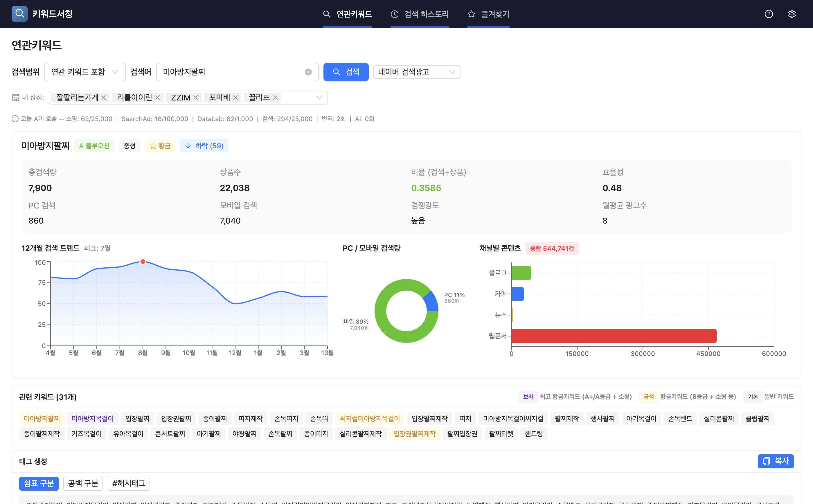Remove the ZZIM store chip

(x=196, y=97)
